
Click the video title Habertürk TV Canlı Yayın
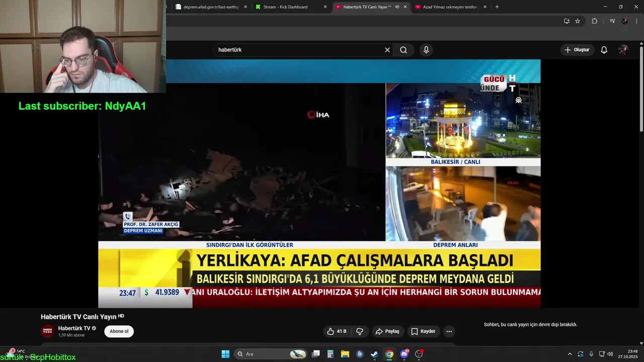(x=78, y=317)
